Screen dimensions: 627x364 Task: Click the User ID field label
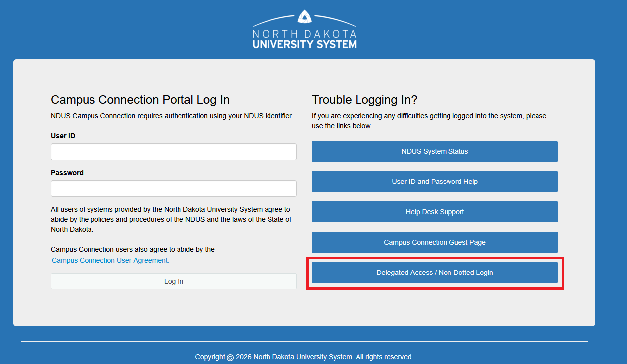coord(63,136)
